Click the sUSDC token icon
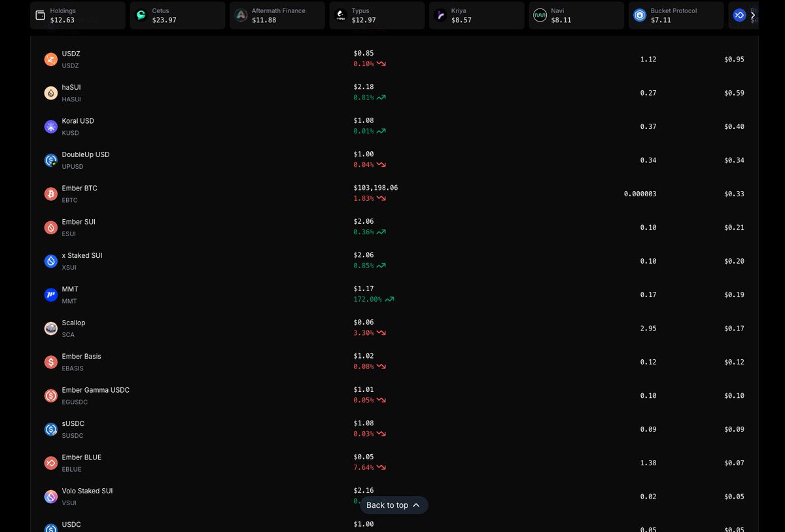785x532 pixels. 51,429
